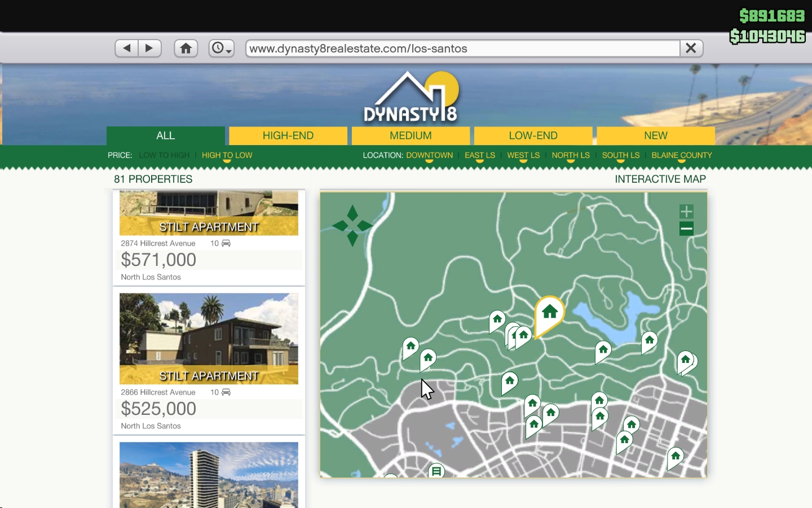Toggle the EAST LS location filter
This screenshot has height=508, width=812.
(480, 155)
